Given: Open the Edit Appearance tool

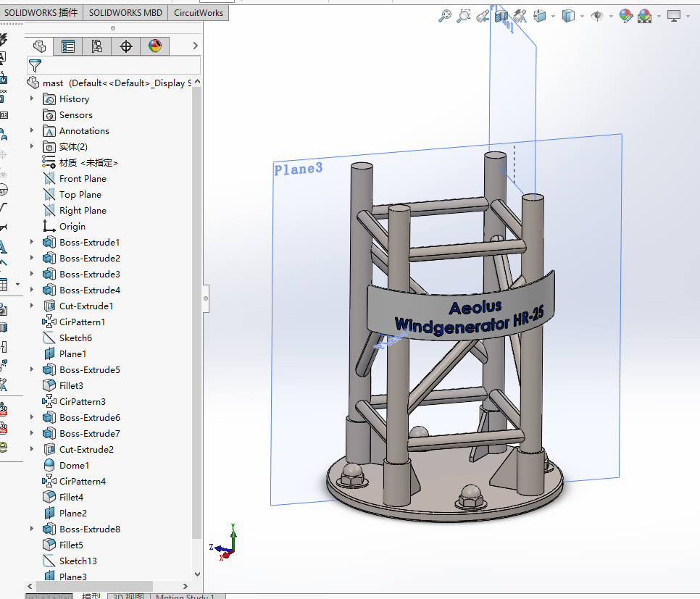Looking at the screenshot, I should point(626,16).
